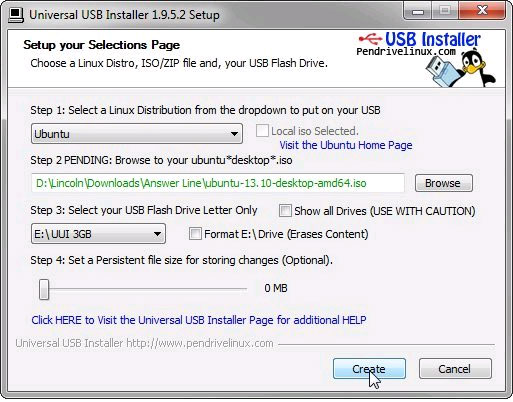Expand the E:\ UUI 3GB drive dropdown
The height and width of the screenshot is (402, 513).
pyautogui.click(x=98, y=234)
